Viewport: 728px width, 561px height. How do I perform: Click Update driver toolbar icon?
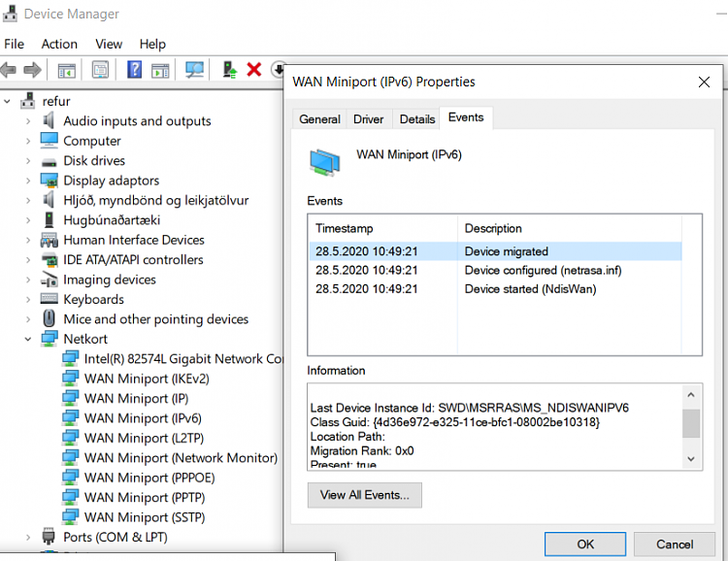(x=229, y=70)
